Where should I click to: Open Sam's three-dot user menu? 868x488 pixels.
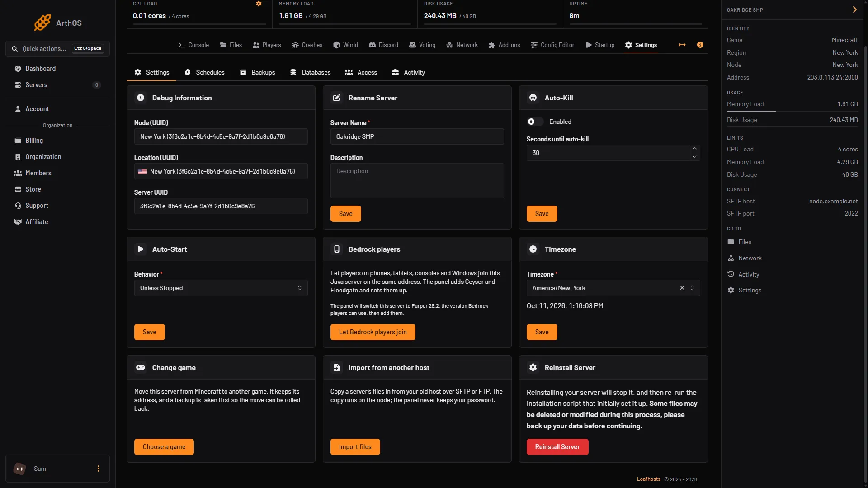(99, 469)
